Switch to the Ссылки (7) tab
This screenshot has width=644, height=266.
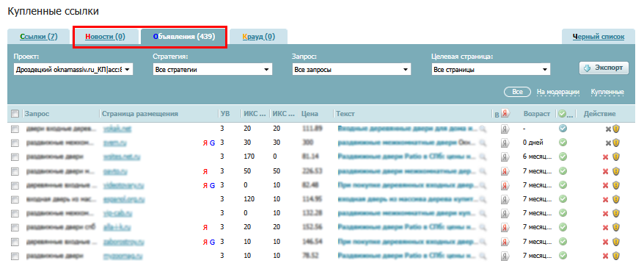(x=39, y=37)
